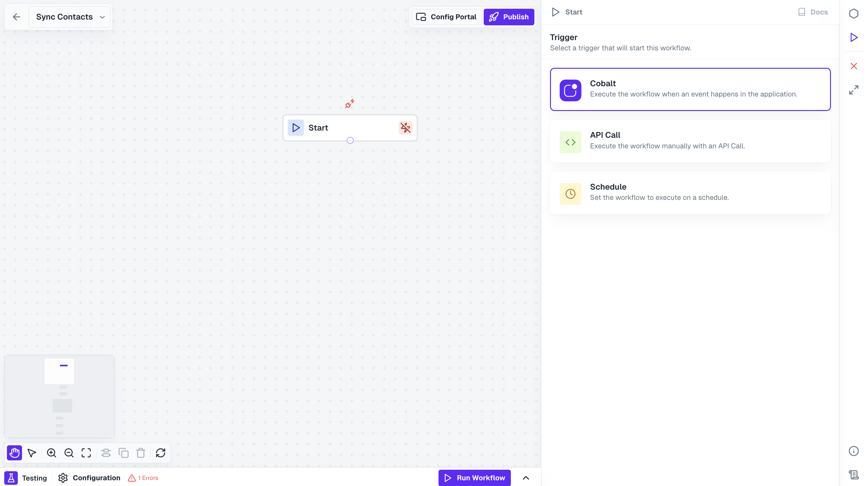Expand the run options chevron
868x486 pixels.
pos(526,478)
